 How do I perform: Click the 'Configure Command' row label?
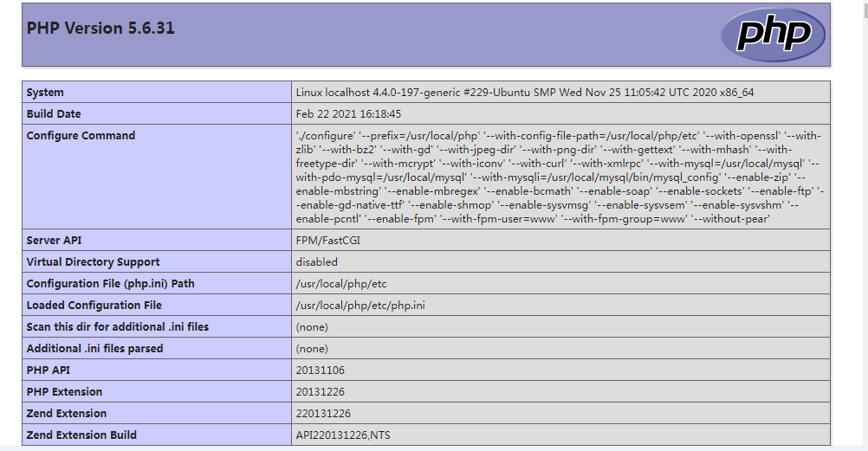81,136
